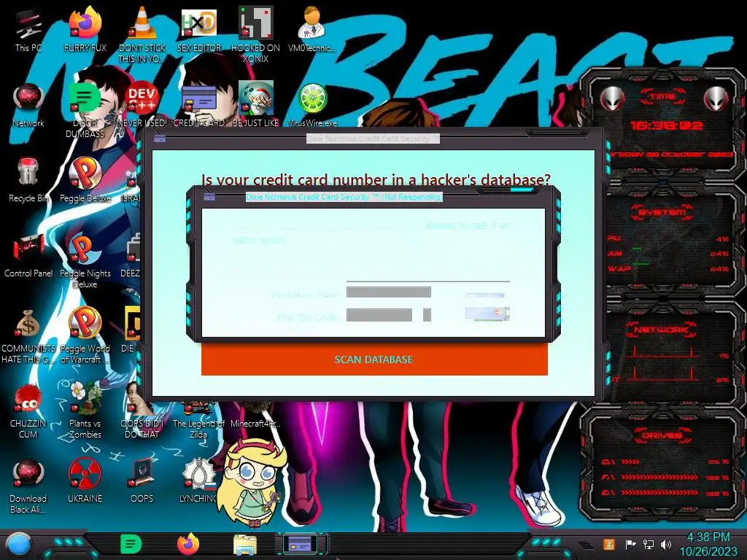Click the Star Butterfly desktop mascot
Image resolution: width=747 pixels, height=560 pixels.
[252, 483]
